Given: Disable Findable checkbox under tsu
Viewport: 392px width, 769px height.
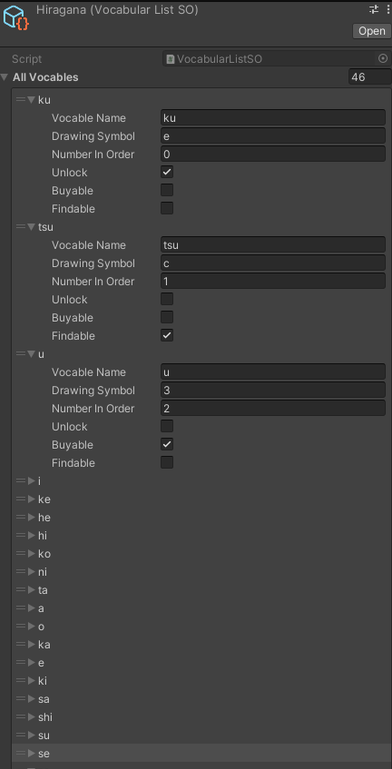Looking at the screenshot, I should 167,335.
